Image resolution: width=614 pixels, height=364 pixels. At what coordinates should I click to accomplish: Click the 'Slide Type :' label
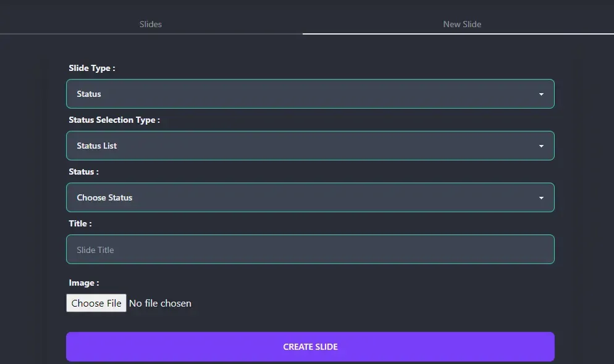tap(91, 68)
